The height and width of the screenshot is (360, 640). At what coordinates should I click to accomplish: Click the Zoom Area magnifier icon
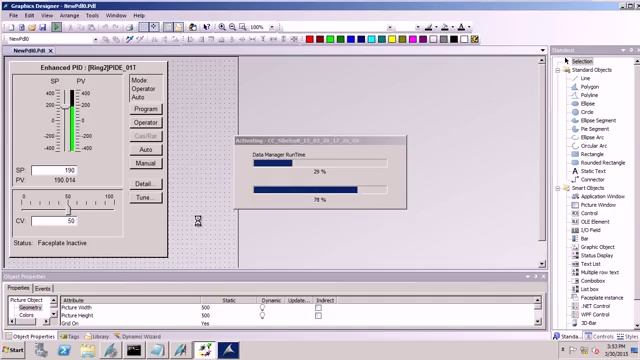pos(242,27)
